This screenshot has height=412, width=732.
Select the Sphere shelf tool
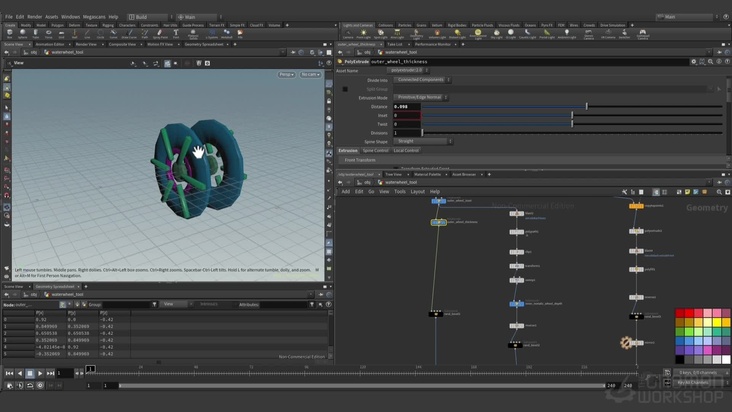point(22,34)
